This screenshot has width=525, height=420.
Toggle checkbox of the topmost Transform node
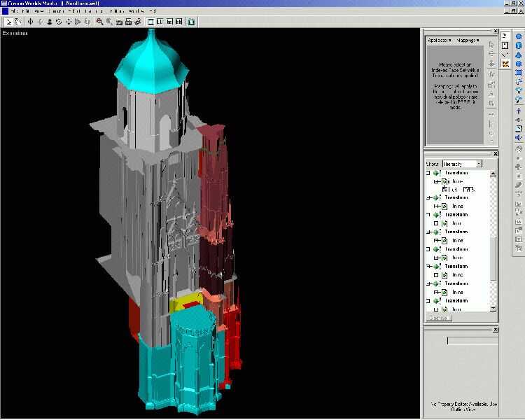pos(428,173)
